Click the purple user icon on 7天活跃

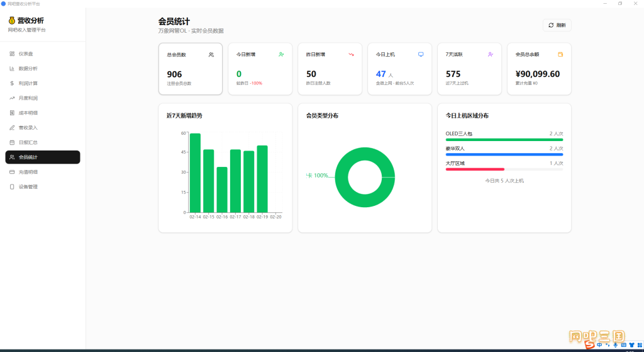pyautogui.click(x=491, y=54)
